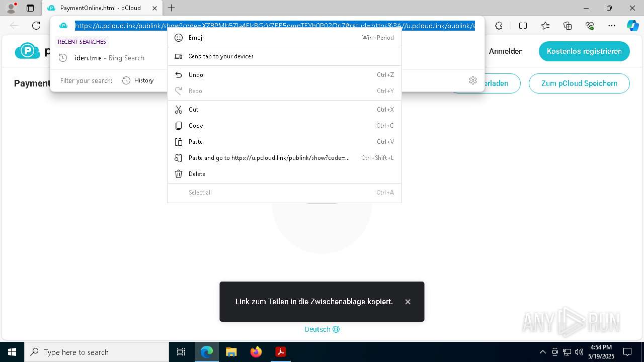Open Microsoft Edge taskbar icon
Viewport: 644px width, 362px height.
point(207,352)
